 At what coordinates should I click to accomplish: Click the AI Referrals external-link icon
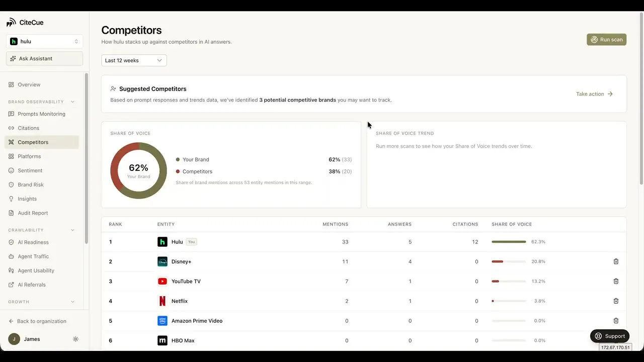pos(12,285)
